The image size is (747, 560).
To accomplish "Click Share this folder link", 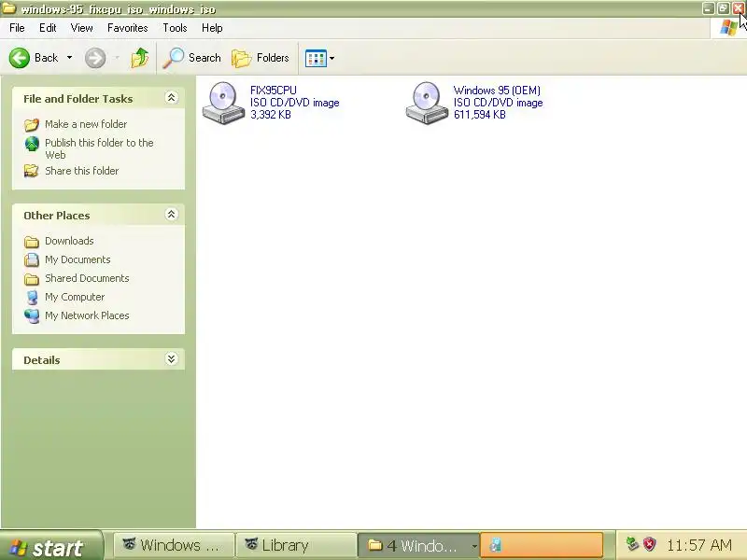I will coord(81,171).
